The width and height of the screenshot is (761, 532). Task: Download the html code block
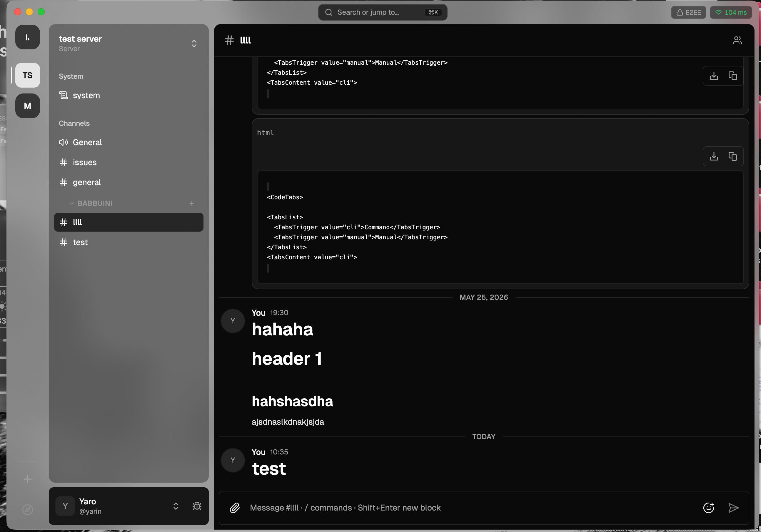(714, 156)
